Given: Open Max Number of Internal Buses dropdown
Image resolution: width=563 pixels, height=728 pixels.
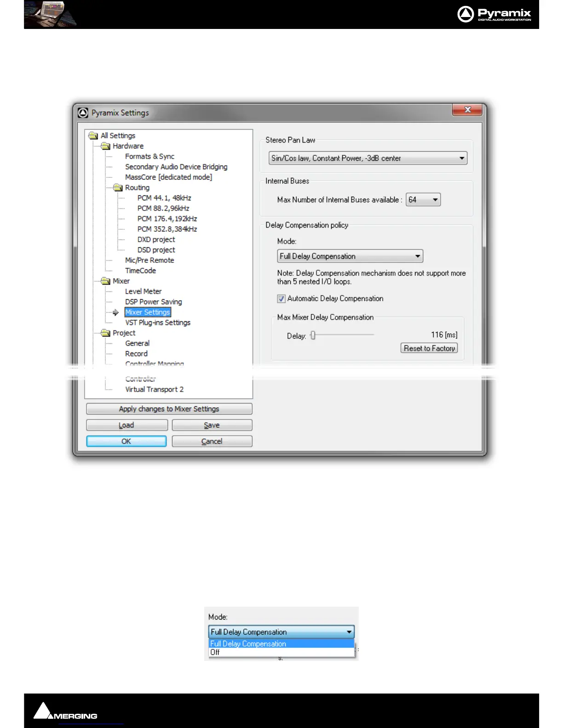Looking at the screenshot, I should point(423,199).
